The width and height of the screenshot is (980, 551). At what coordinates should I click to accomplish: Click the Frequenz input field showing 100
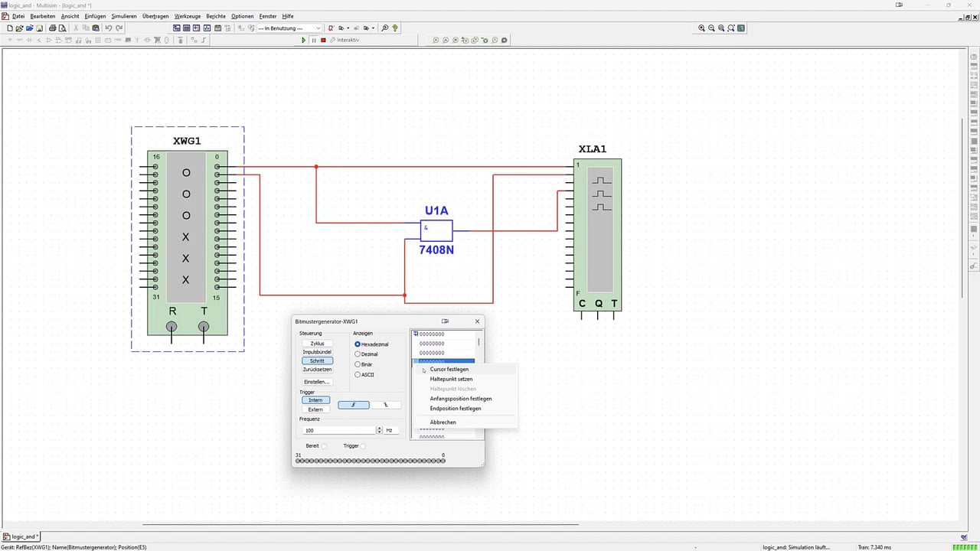coord(339,430)
